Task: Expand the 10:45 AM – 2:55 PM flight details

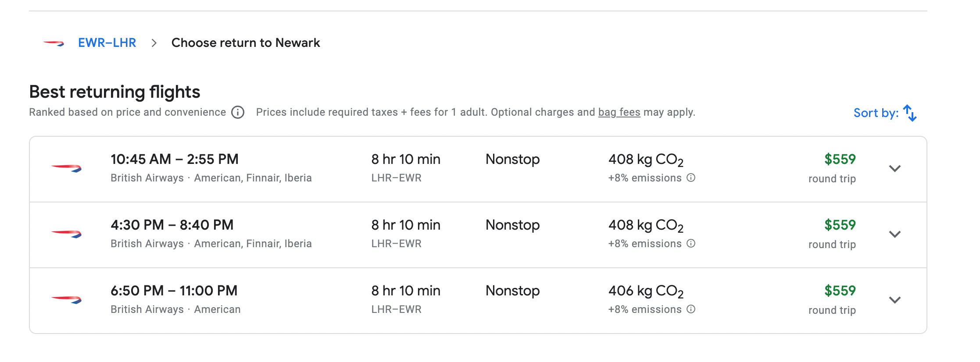Action: [x=895, y=168]
